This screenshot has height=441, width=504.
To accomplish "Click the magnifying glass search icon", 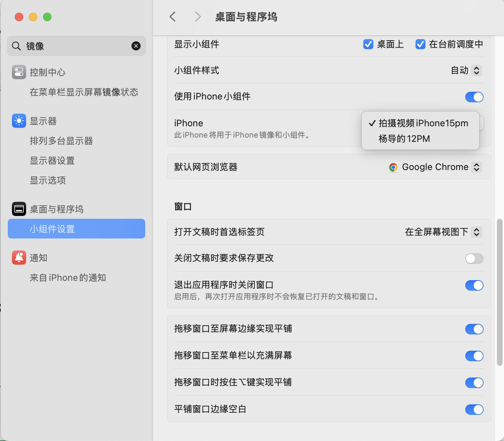I will click(x=16, y=46).
